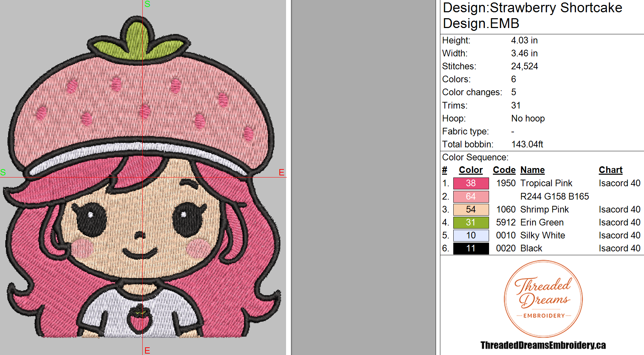Select the Black swatch 11
This screenshot has height=355, width=644.
pos(471,248)
